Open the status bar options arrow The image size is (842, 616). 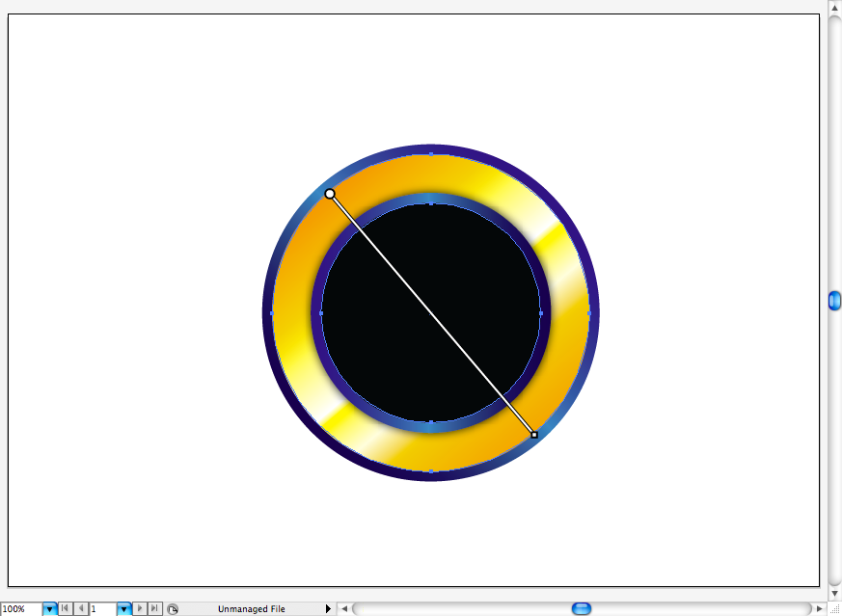click(328, 609)
